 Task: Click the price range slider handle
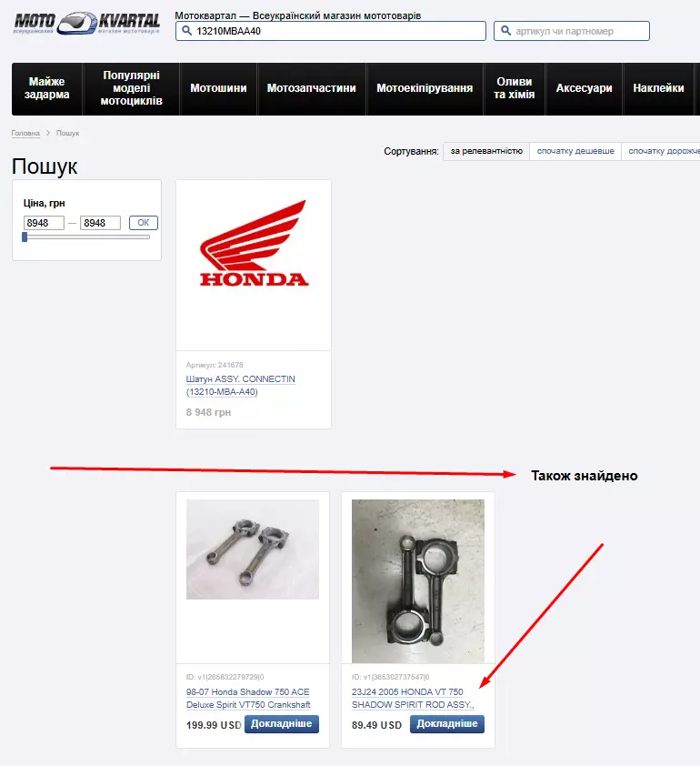point(25,237)
